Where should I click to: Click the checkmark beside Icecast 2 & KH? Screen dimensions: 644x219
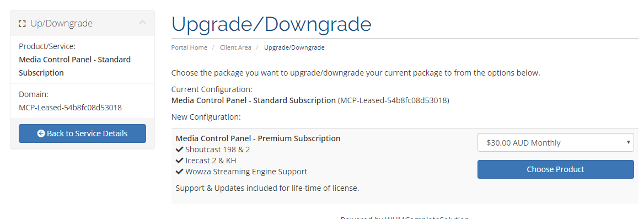tap(180, 161)
